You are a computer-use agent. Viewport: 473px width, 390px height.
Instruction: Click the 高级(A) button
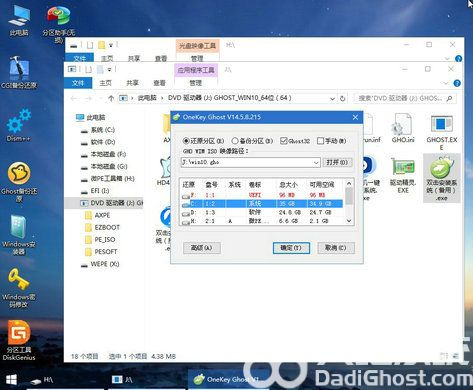(x=202, y=248)
